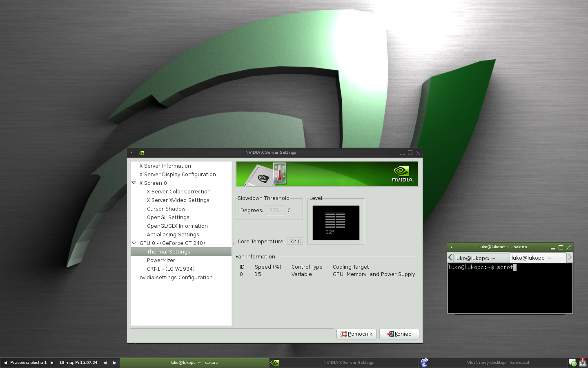Screen dimensions: 588x368
Task: Click the Iceweasel globe icon in taskbar
Action: (x=425, y=363)
